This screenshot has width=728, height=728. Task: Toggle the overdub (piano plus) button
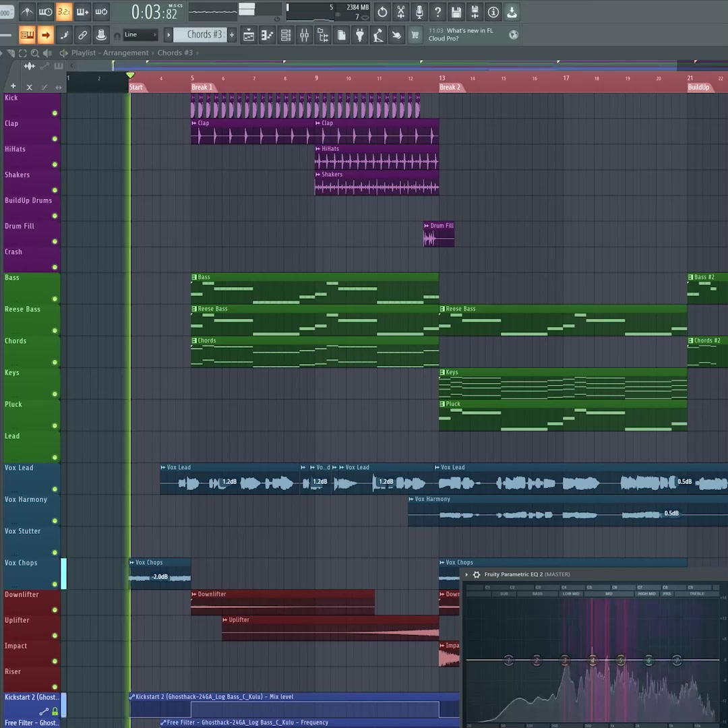coord(83,12)
